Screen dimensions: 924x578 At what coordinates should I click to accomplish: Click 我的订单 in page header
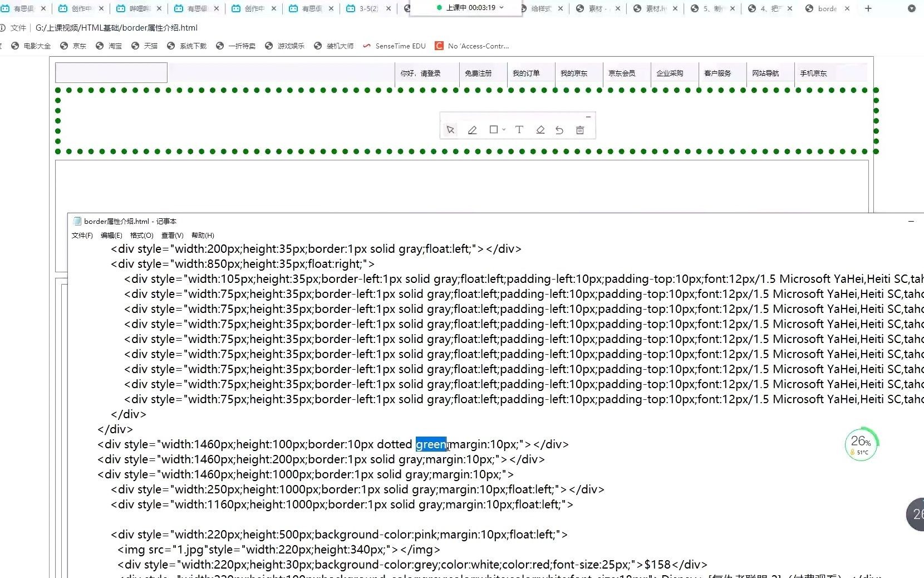pyautogui.click(x=526, y=74)
